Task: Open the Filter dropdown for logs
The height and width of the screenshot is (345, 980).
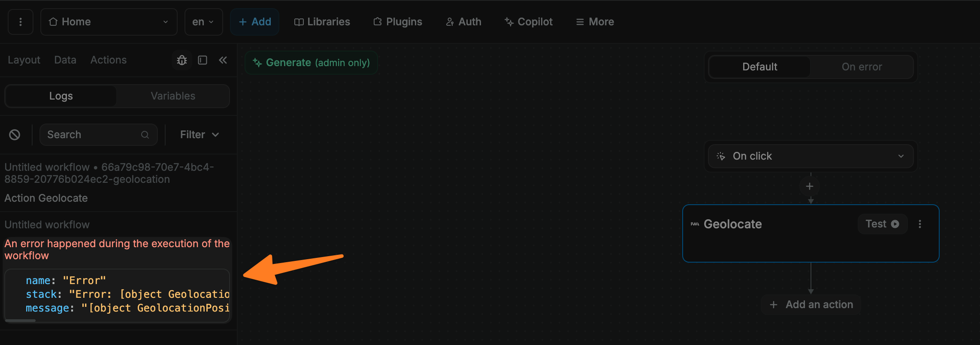Action: tap(200, 135)
